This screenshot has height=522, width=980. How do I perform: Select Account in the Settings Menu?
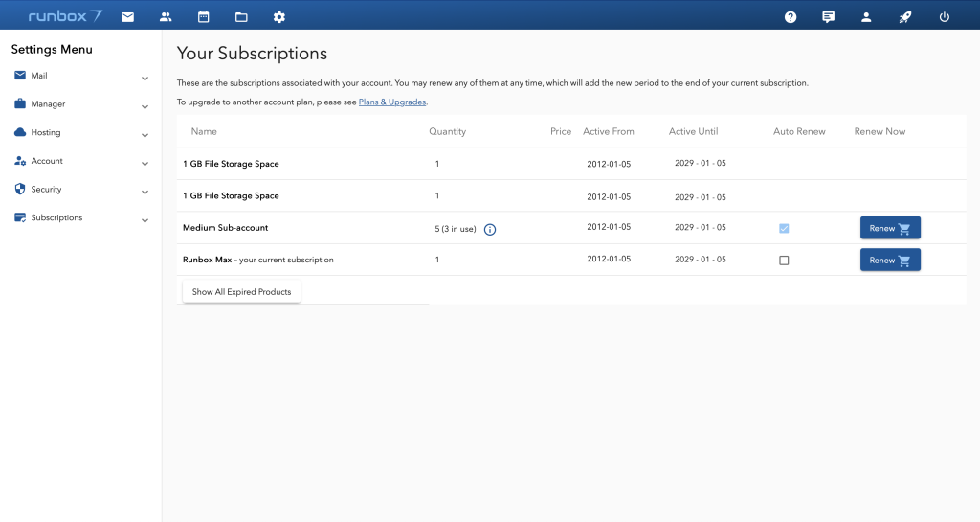pos(47,161)
